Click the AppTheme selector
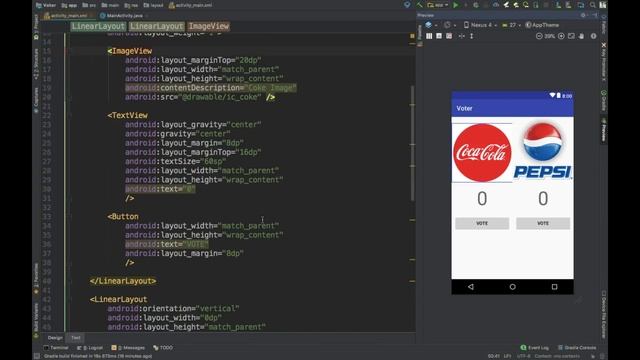The image size is (640, 360). tap(542, 25)
